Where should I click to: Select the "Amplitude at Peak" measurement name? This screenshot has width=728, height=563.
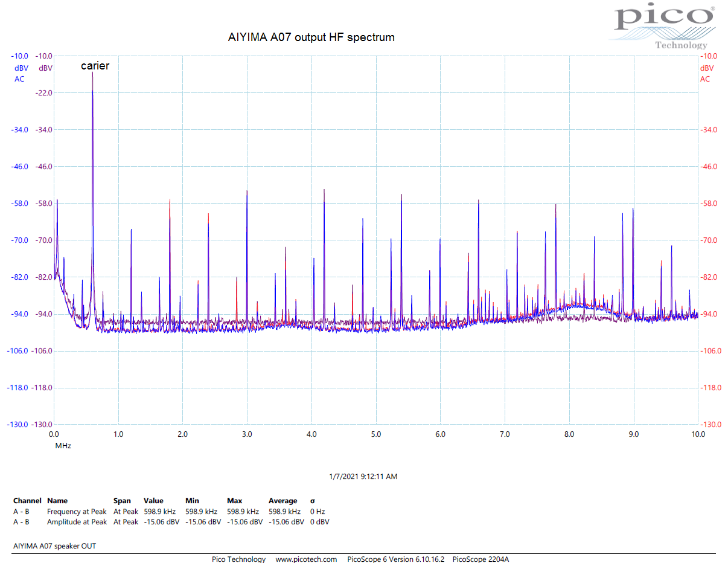tap(77, 522)
